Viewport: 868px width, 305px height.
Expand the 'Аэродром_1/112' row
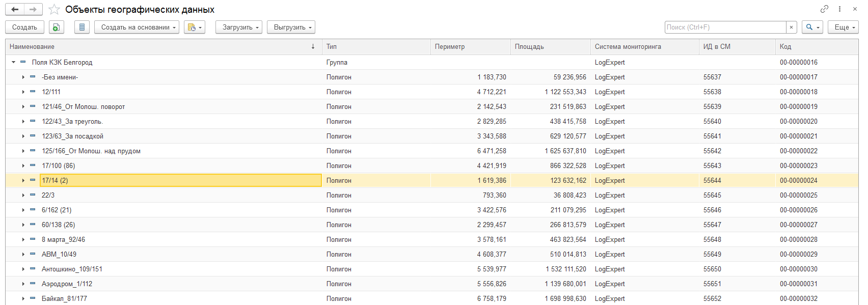coord(23,284)
